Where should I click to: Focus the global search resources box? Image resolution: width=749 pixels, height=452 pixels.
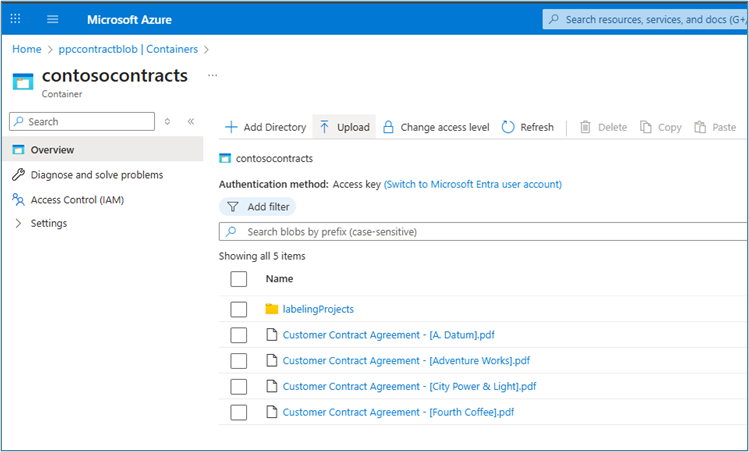pyautogui.click(x=645, y=20)
